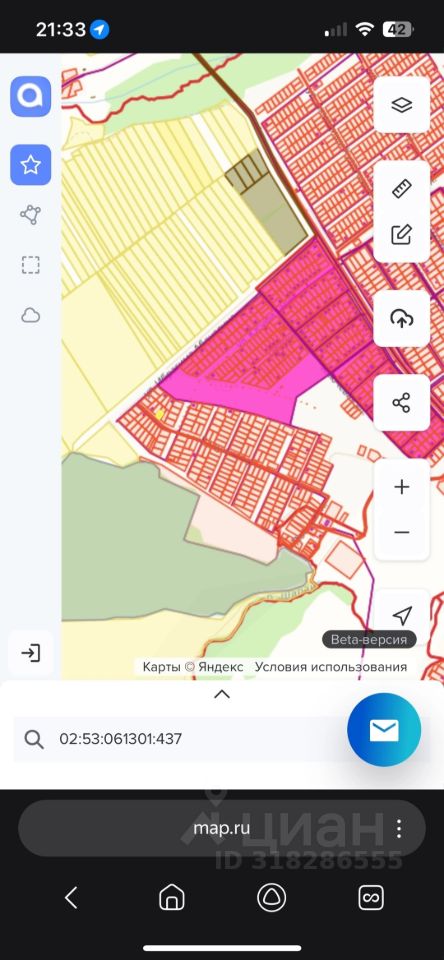Open Условия использования link
This screenshot has width=444, height=960.
coord(331,667)
